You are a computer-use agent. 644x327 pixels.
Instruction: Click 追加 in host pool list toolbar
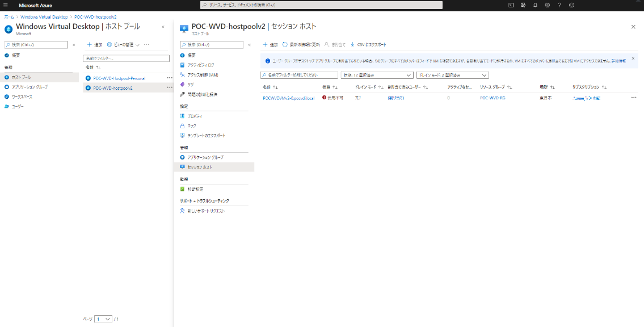click(x=94, y=45)
